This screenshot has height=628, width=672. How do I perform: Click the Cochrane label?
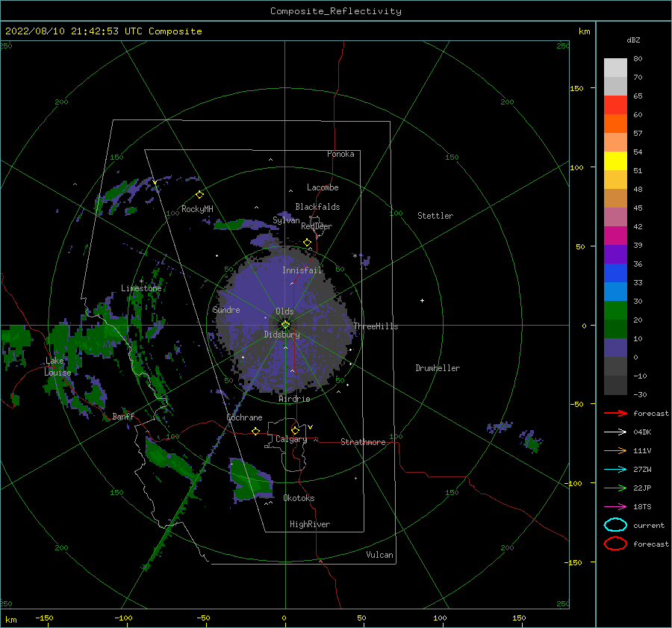pyautogui.click(x=244, y=417)
